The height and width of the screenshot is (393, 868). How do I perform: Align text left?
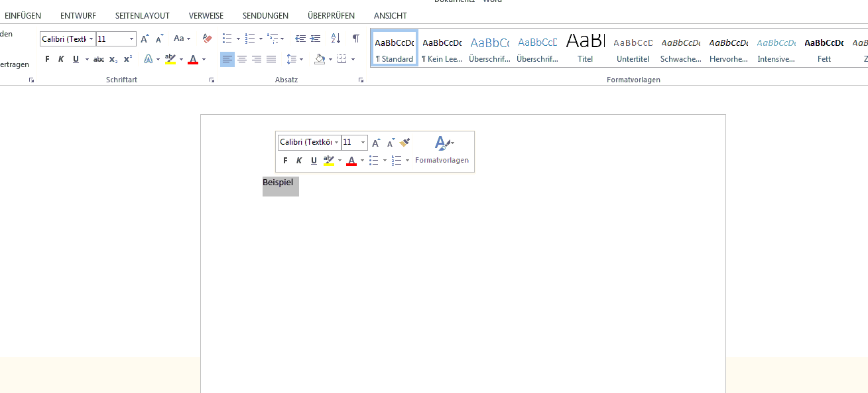coord(227,59)
